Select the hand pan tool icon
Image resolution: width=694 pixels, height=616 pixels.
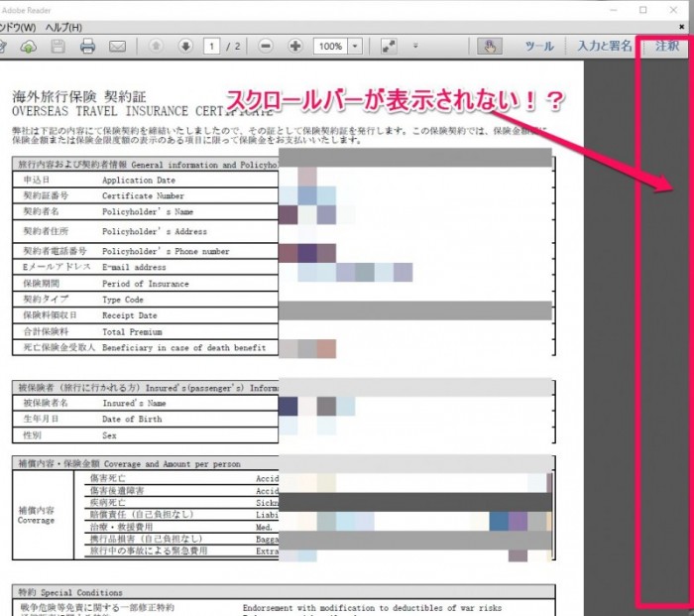(490, 46)
